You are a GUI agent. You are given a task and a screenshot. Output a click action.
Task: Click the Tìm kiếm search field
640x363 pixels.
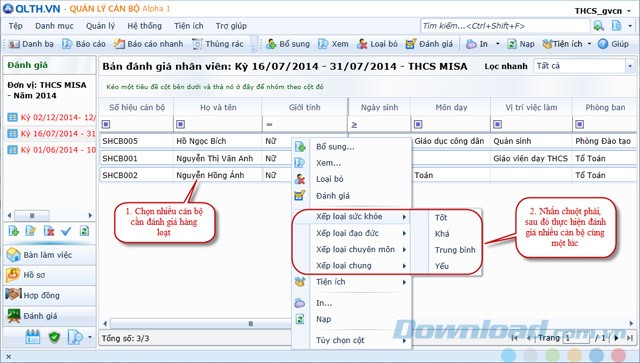pos(505,26)
